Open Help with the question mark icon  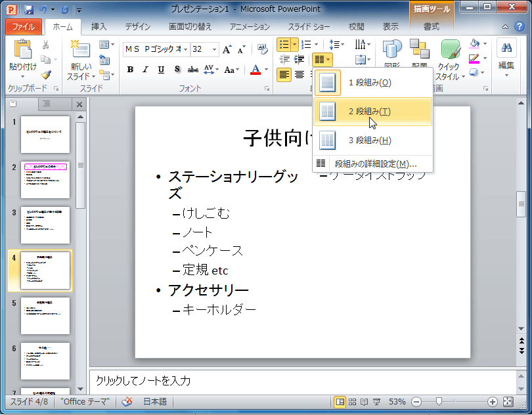tap(520, 26)
